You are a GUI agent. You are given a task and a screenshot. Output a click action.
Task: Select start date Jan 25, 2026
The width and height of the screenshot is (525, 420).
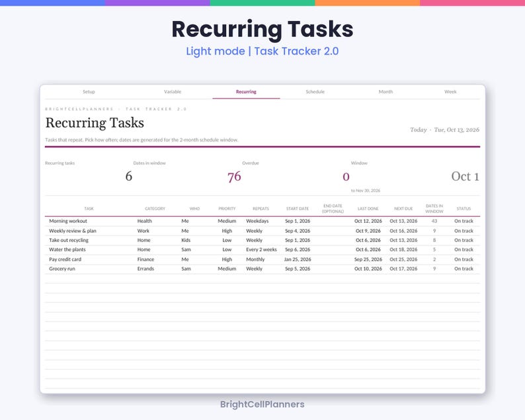(298, 259)
